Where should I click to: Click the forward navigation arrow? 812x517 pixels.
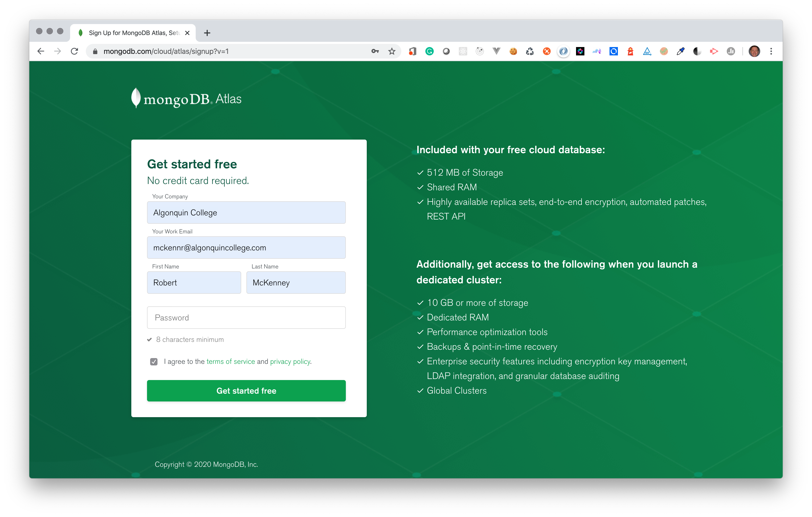pos(58,51)
